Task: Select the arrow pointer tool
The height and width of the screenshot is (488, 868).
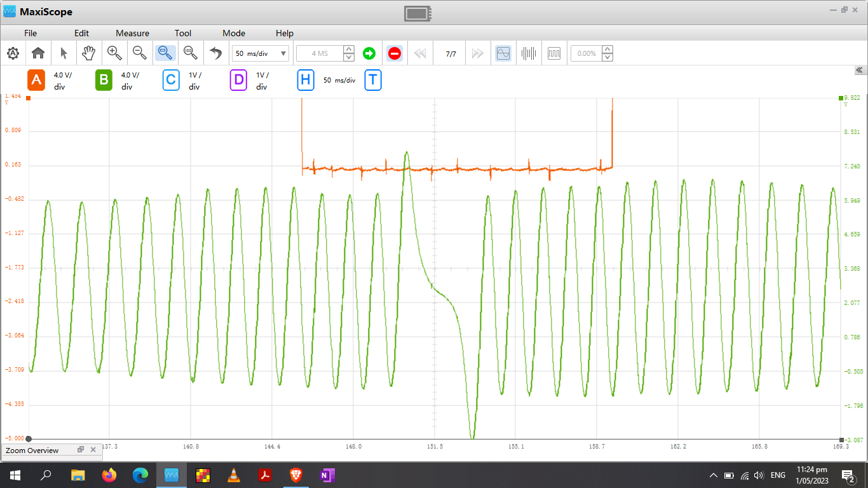Action: pyautogui.click(x=64, y=53)
